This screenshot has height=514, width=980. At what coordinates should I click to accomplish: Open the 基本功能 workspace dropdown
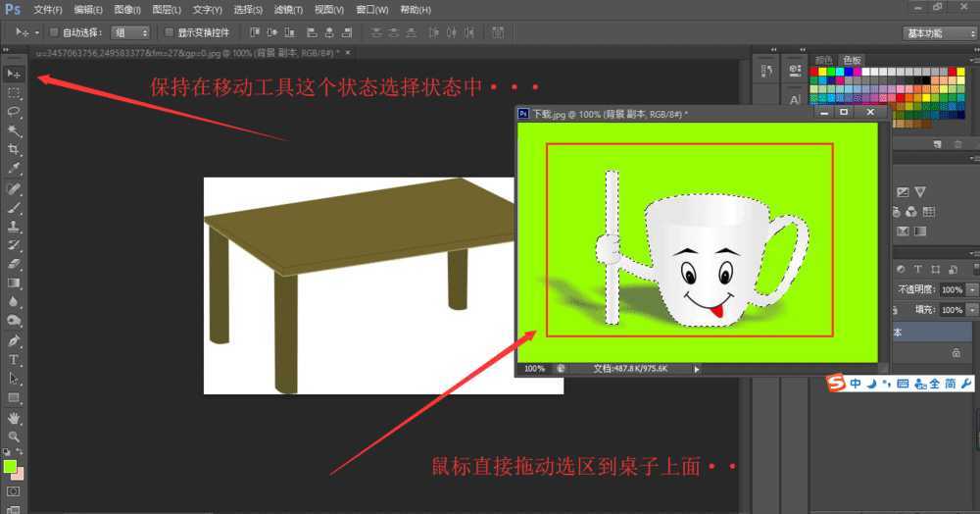(938, 33)
